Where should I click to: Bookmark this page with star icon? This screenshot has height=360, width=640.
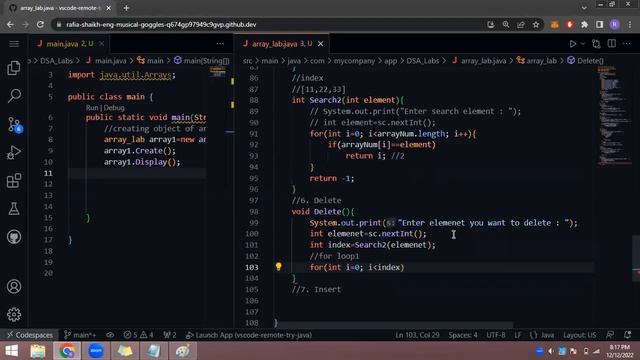[536, 24]
